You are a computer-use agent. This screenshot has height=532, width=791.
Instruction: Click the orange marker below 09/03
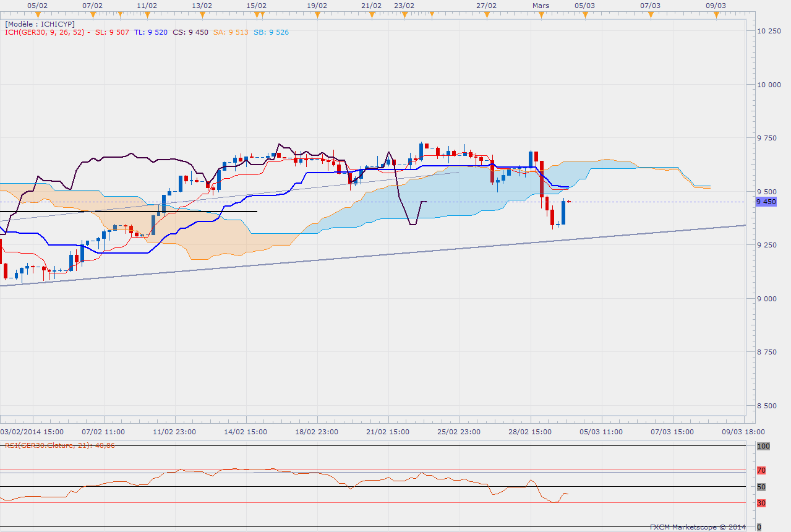click(716, 14)
